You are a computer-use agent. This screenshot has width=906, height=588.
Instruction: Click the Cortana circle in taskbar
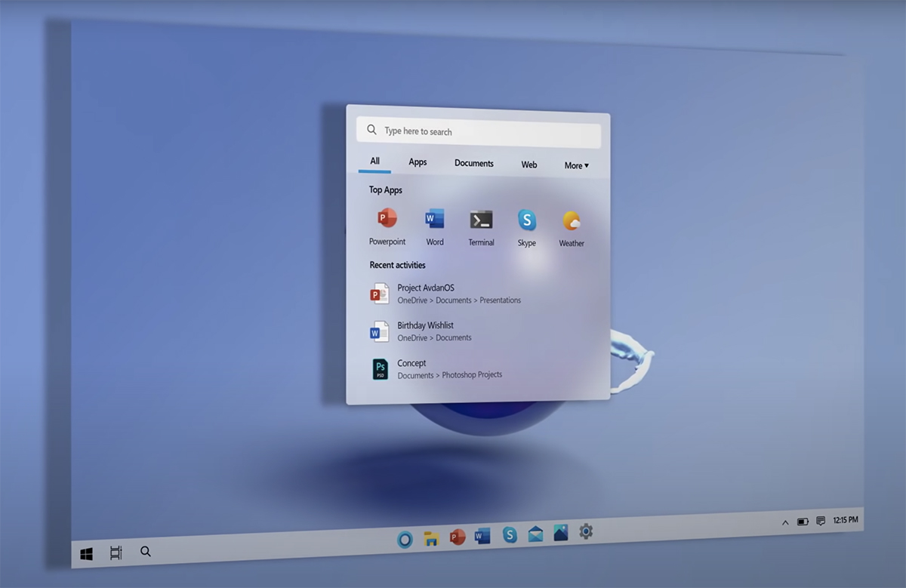(x=405, y=539)
